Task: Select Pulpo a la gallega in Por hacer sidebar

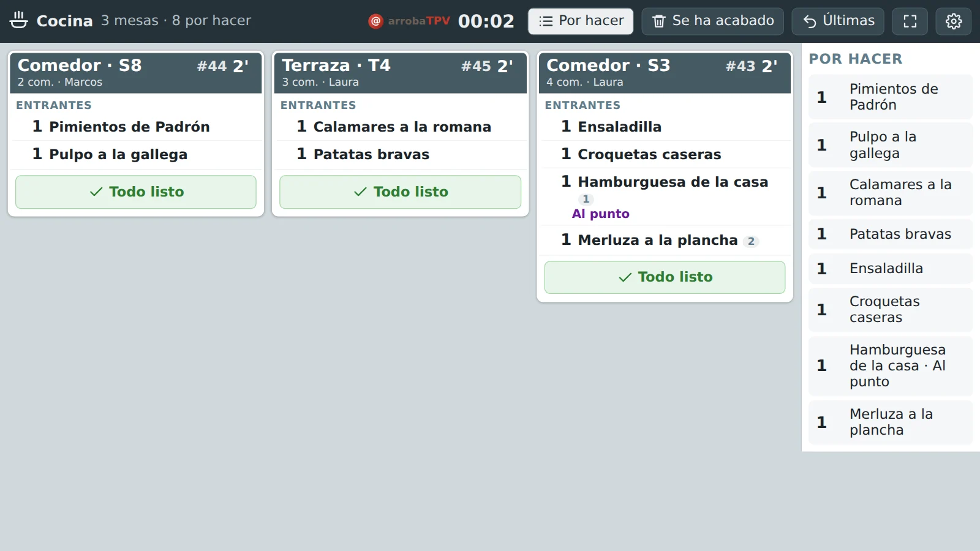Action: 891,145
